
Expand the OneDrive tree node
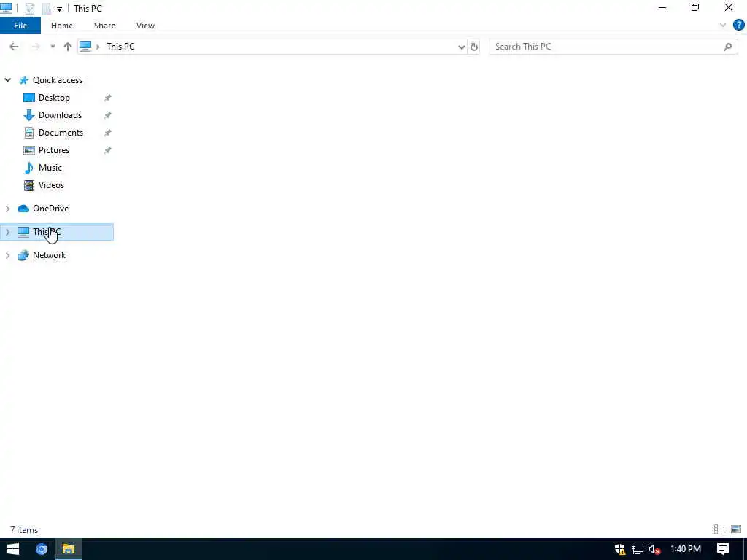(x=7, y=209)
